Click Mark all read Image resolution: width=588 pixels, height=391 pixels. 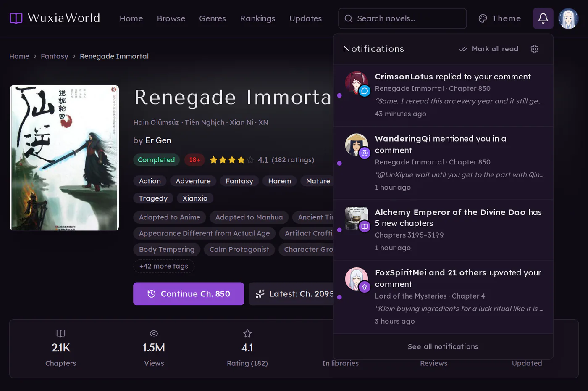click(x=489, y=49)
